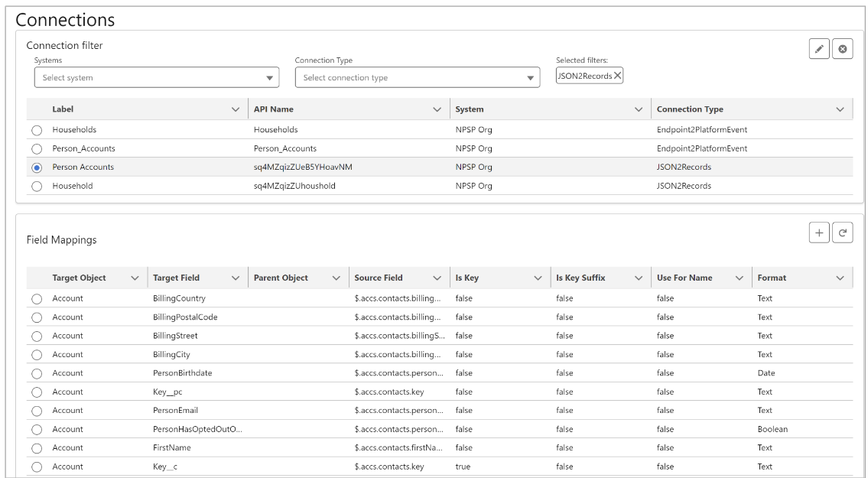The width and height of the screenshot is (868, 478).
Task: Click the pencil edit icon in Connection filter
Action: pos(820,49)
